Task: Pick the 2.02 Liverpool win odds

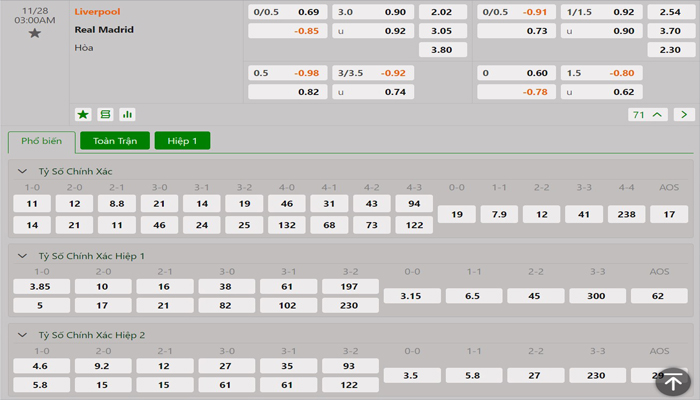Action: tap(441, 12)
